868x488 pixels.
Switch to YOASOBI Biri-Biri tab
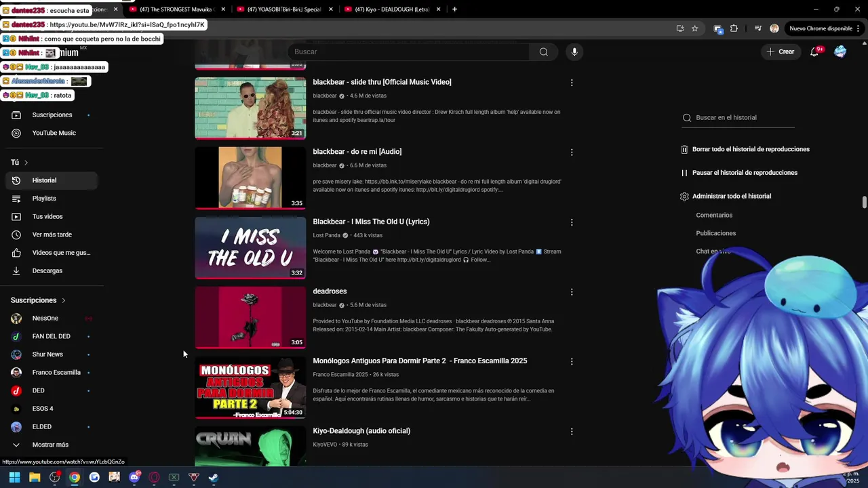click(x=283, y=9)
